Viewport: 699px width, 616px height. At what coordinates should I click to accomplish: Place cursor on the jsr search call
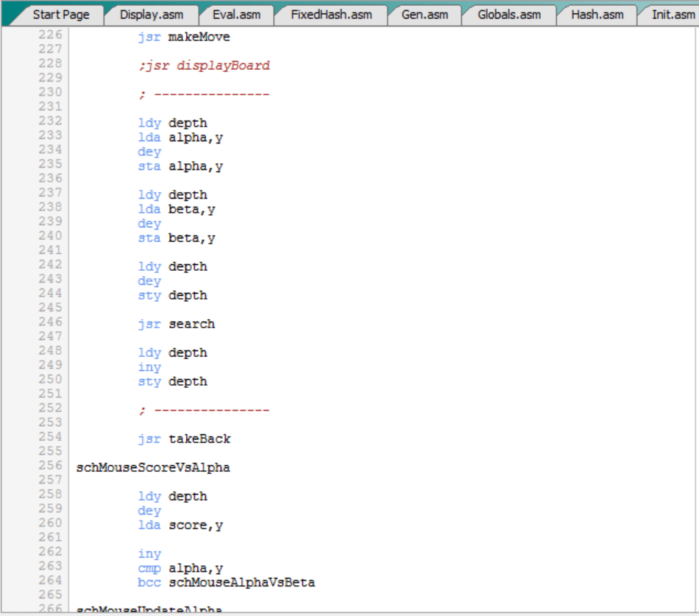[x=177, y=324]
